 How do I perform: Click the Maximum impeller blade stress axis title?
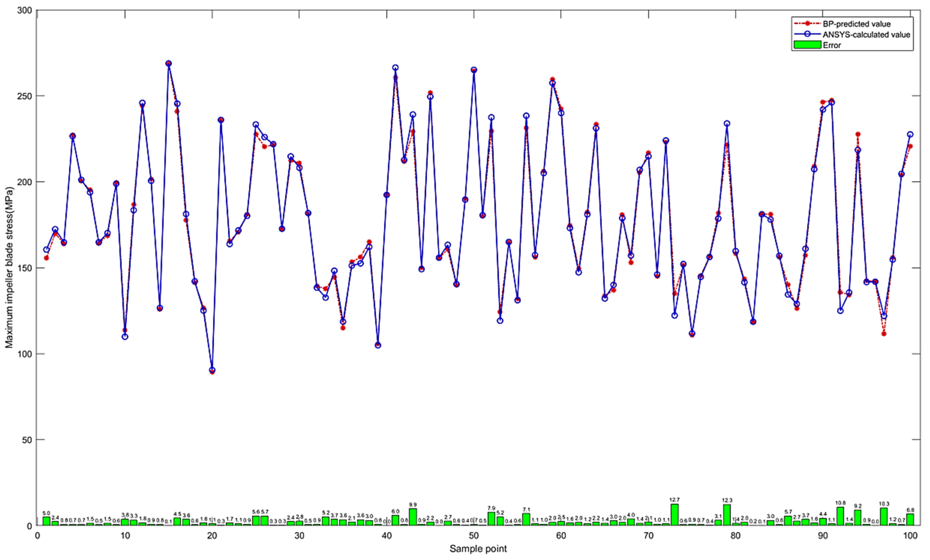pyautogui.click(x=9, y=268)
